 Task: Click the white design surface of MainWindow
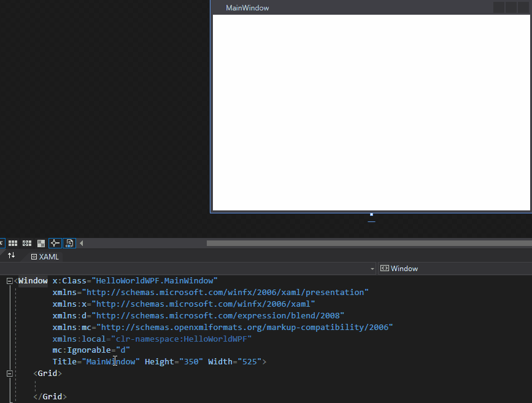coord(371,113)
